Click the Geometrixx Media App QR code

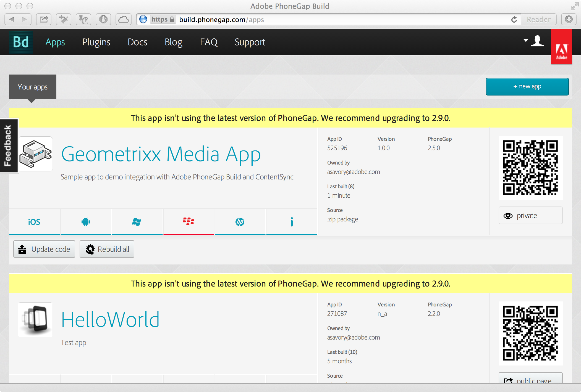click(x=530, y=168)
